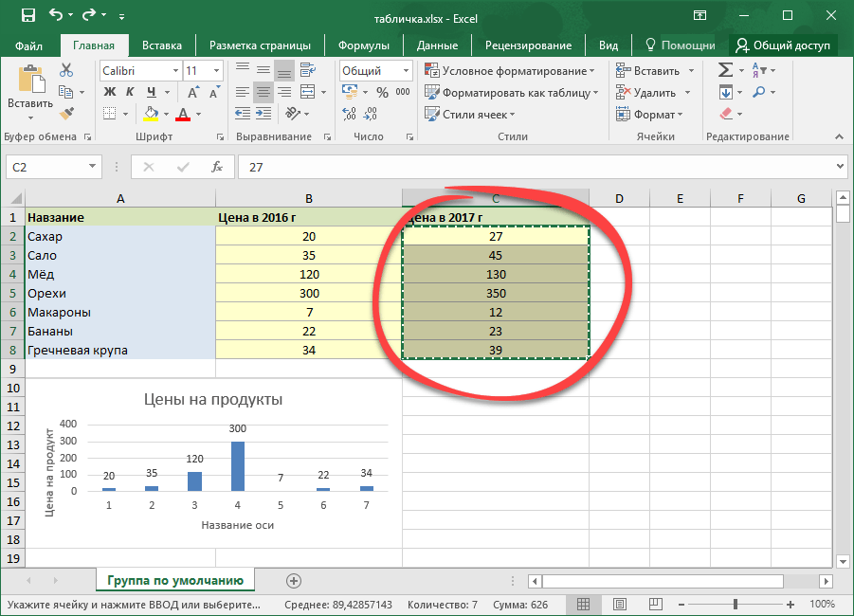This screenshot has height=616, width=854.
Task: Click the Cut scissors icon
Action: point(65,70)
